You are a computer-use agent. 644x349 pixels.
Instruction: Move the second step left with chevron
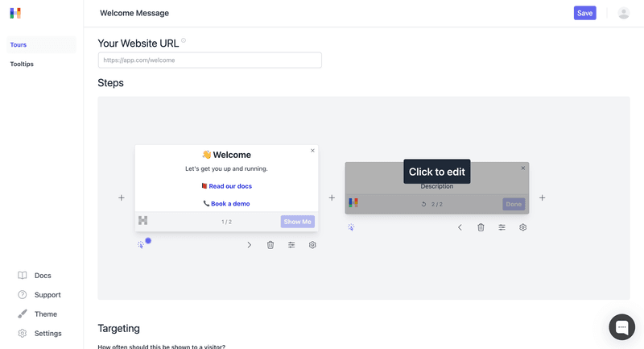coord(460,227)
